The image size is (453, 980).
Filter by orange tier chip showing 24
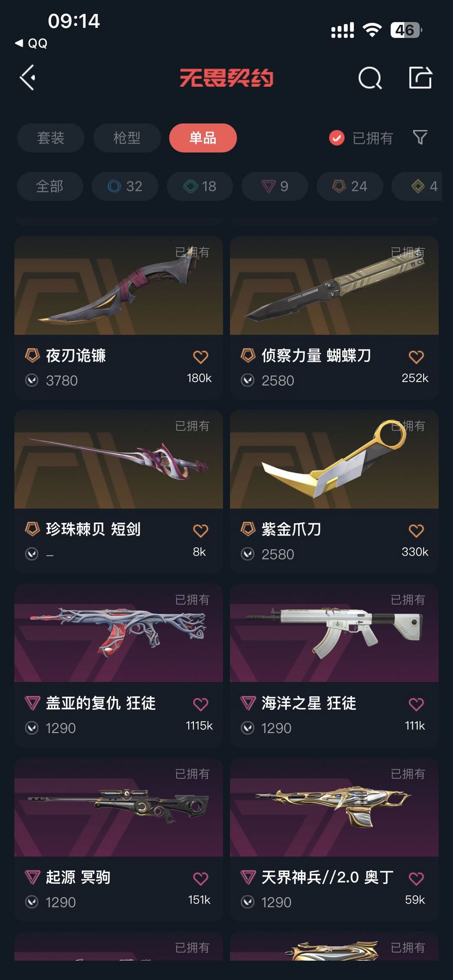pyautogui.click(x=350, y=186)
